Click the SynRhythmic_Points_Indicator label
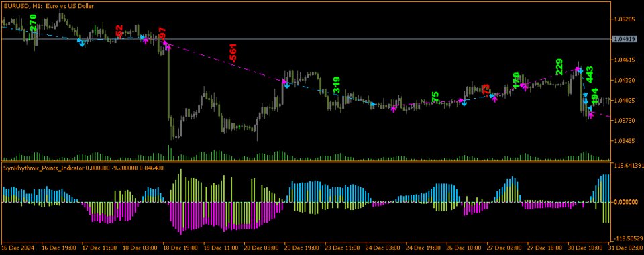Screen dimensions: 644x255 (44, 168)
